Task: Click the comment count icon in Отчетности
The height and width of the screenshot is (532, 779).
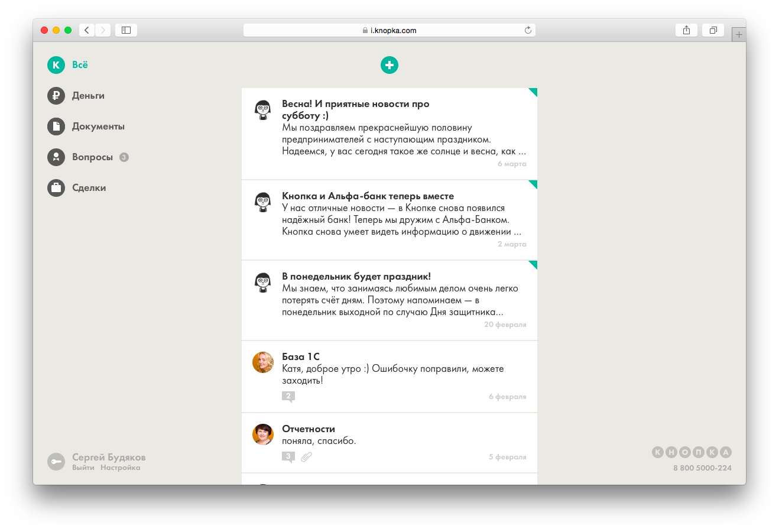Action: coord(288,457)
